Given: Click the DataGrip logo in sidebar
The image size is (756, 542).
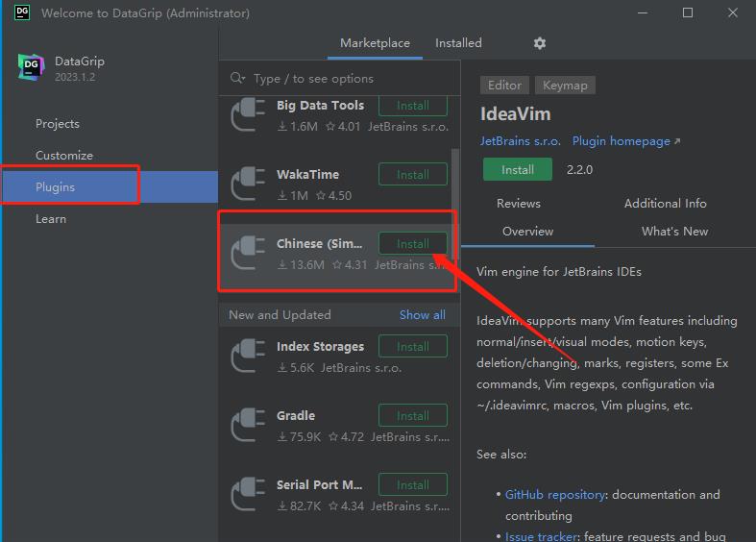Looking at the screenshot, I should pos(32,67).
